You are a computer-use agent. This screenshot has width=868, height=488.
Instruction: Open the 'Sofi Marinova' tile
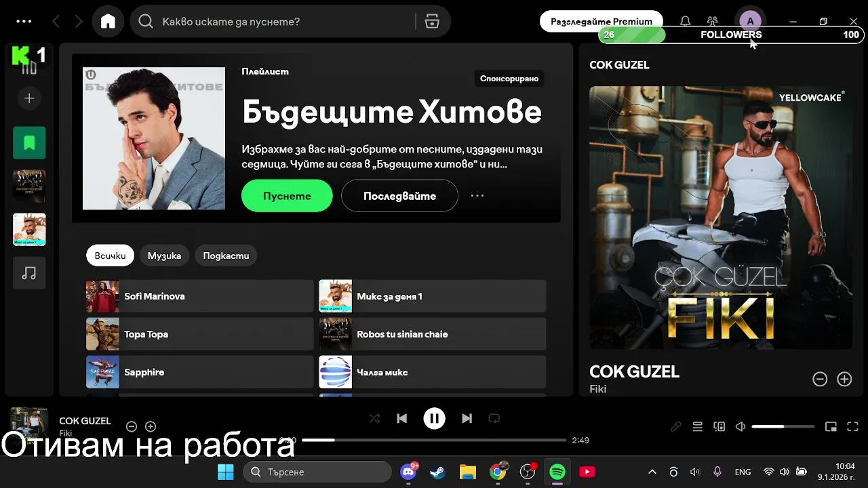pos(199,296)
